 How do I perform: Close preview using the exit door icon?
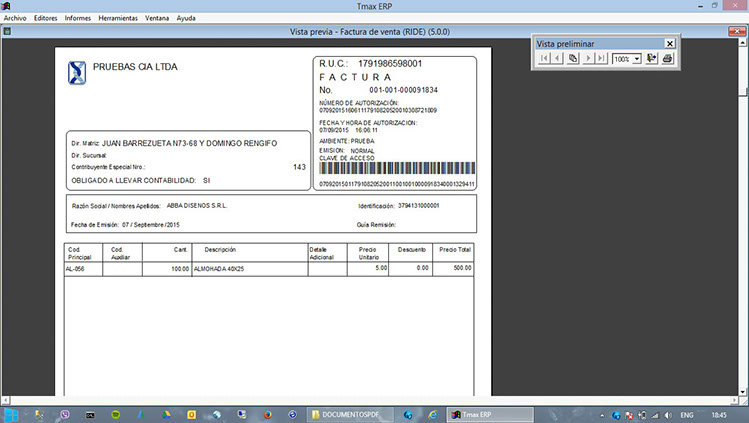[652, 59]
